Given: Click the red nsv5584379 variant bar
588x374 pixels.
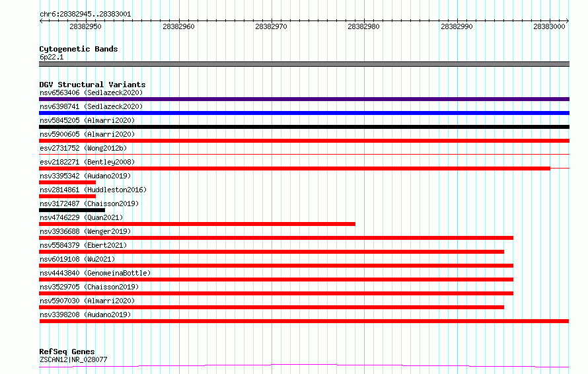Looking at the screenshot, I should point(272,252).
